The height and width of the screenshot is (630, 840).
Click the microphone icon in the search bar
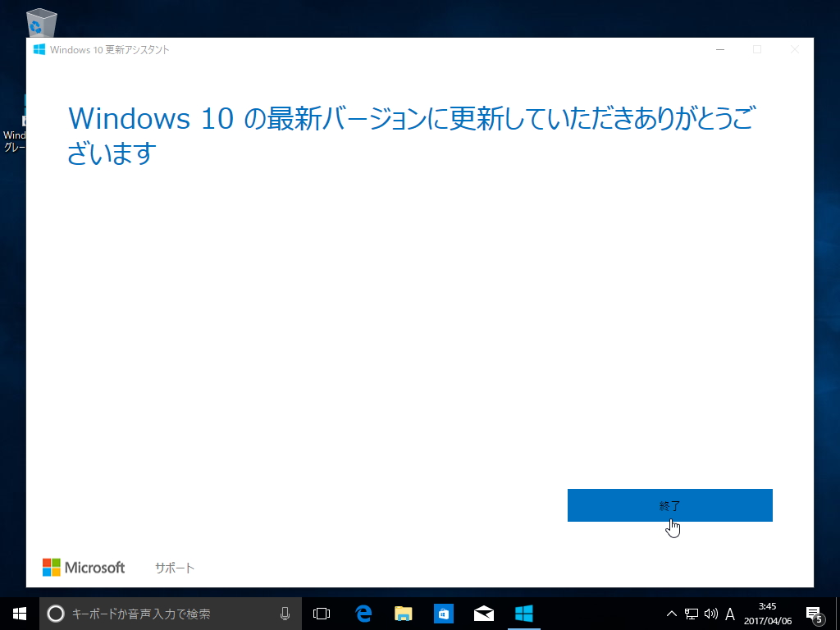285,613
